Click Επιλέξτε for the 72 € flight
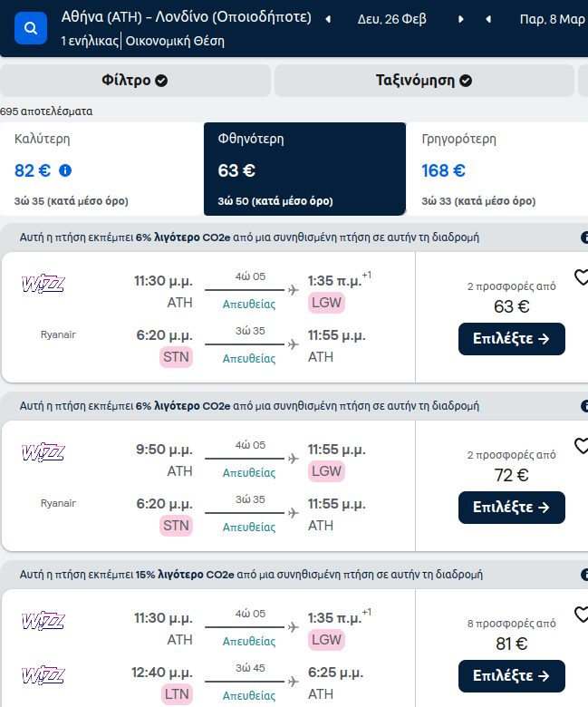This screenshot has height=707, width=588. coord(511,508)
